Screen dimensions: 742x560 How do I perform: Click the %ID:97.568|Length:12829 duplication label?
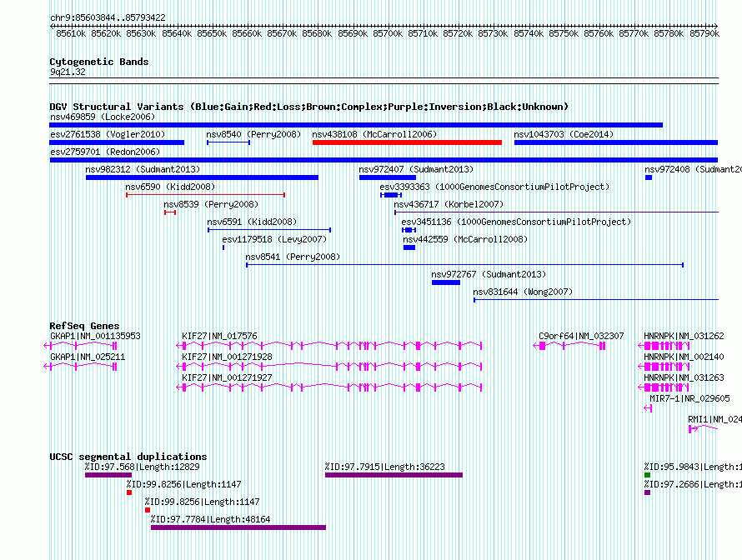pyautogui.click(x=142, y=467)
